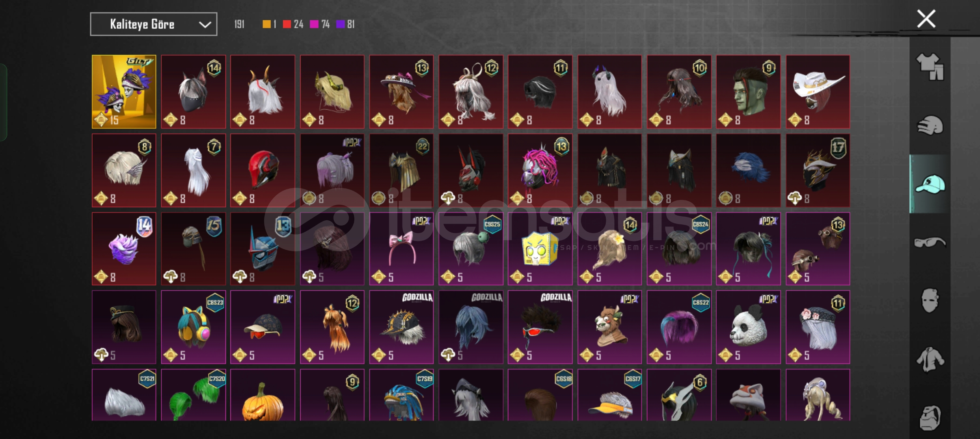Expand the Kaliteye Göre sort dropdown
The width and height of the screenshot is (980, 439).
pos(154,24)
